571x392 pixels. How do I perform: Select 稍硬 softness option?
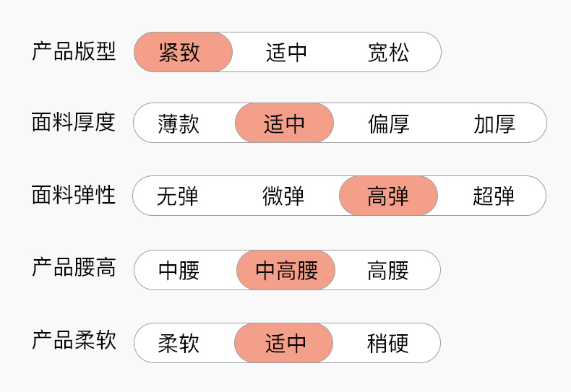click(388, 343)
